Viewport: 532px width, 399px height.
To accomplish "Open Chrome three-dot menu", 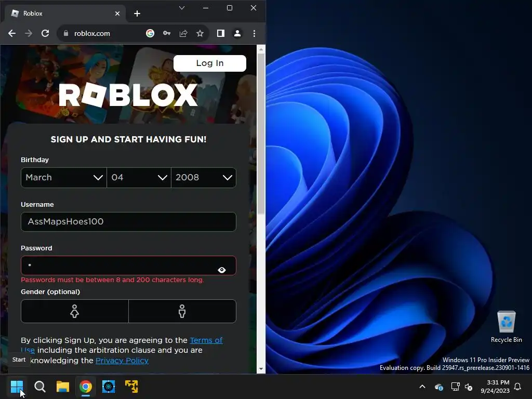I will point(254,33).
